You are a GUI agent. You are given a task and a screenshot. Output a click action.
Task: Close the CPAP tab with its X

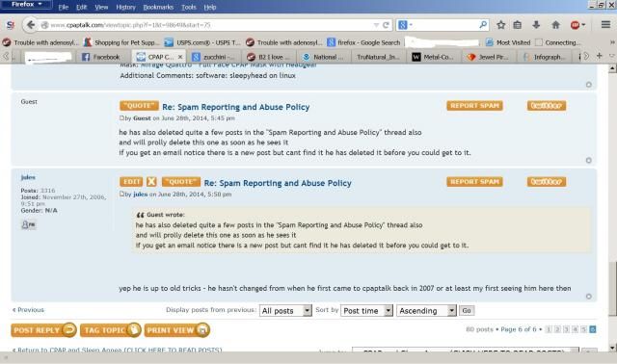pyautogui.click(x=180, y=57)
